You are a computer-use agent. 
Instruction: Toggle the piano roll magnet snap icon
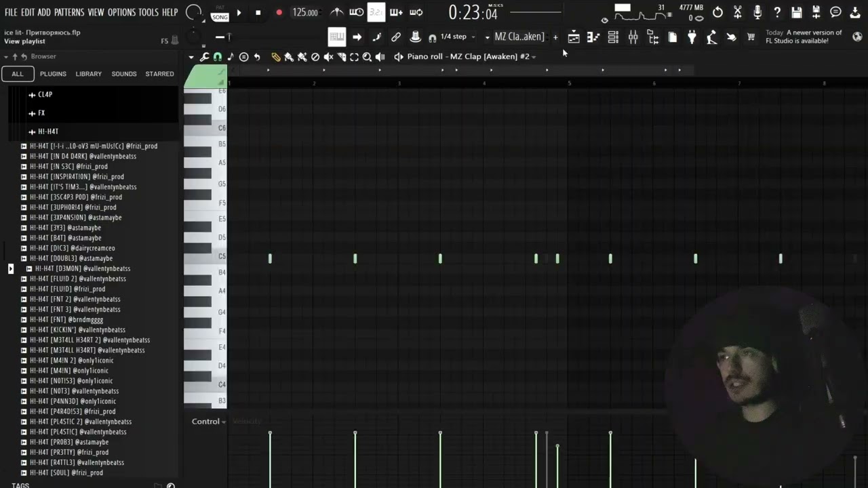[218, 57]
